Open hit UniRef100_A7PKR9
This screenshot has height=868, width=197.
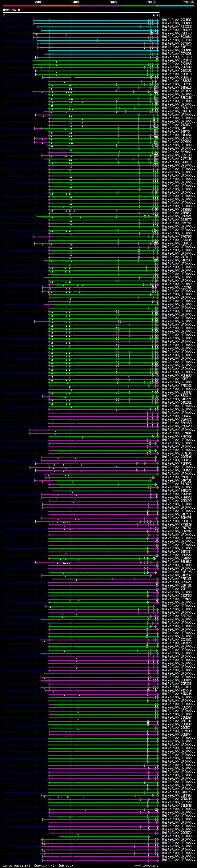pyautogui.click(x=177, y=30)
